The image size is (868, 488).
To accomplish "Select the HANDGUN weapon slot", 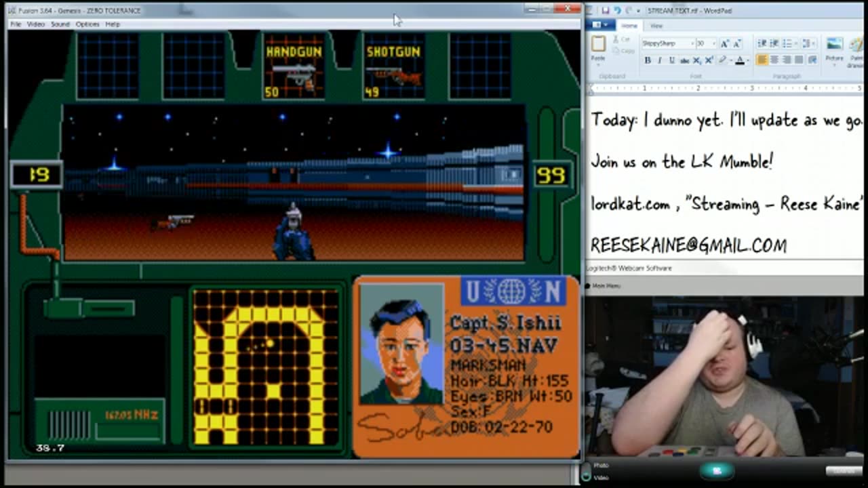I will tap(294, 66).
